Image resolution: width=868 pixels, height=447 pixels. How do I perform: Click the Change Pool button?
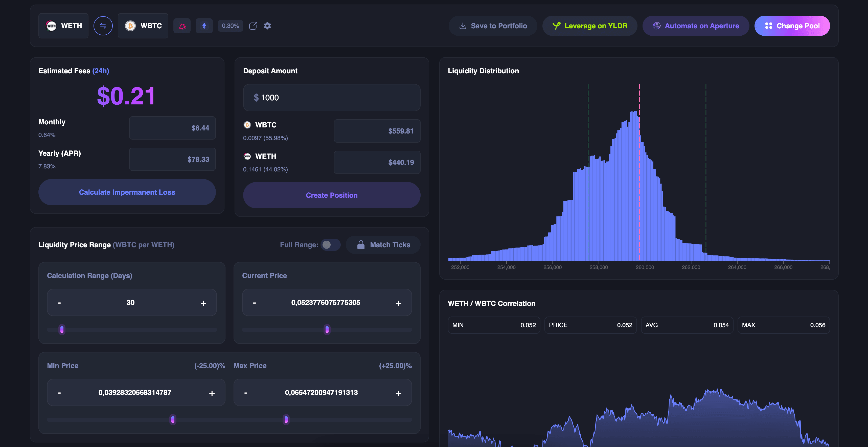pos(792,26)
